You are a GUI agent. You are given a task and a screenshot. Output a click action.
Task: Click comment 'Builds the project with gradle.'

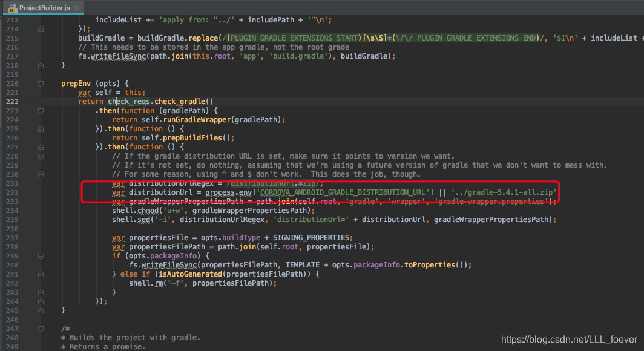(135, 338)
